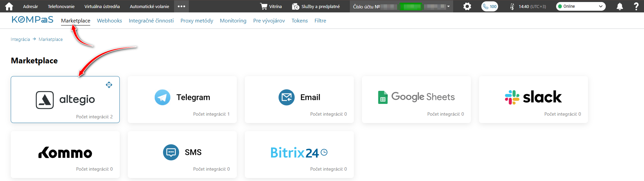Image resolution: width=644 pixels, height=181 pixels.
Task: Click the SMS chat bubble icon
Action: pyautogui.click(x=171, y=152)
